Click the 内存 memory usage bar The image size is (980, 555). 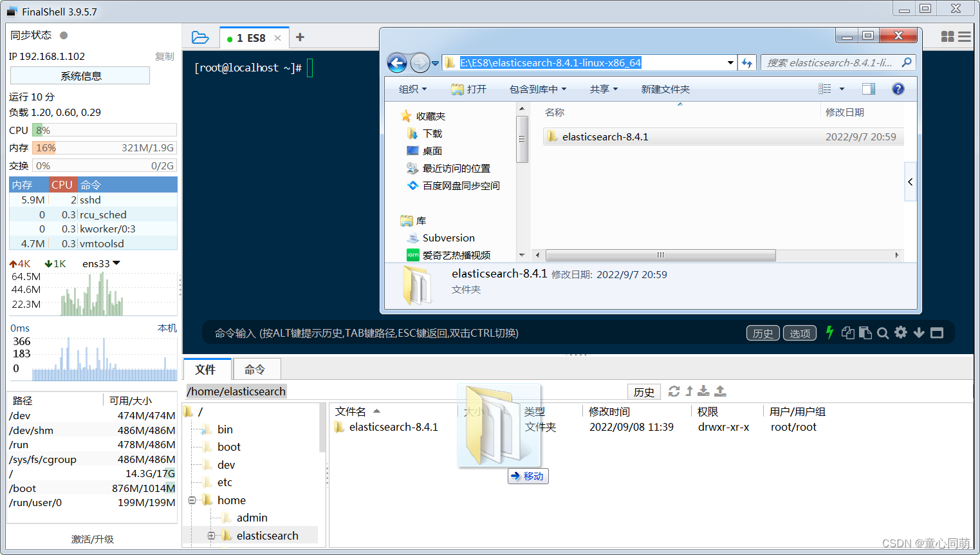pos(104,147)
